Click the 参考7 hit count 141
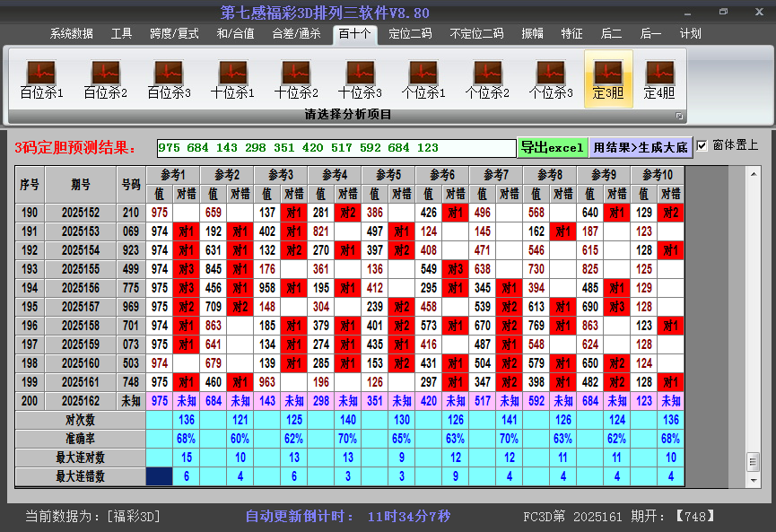This screenshot has height=532, width=776. tap(510, 420)
